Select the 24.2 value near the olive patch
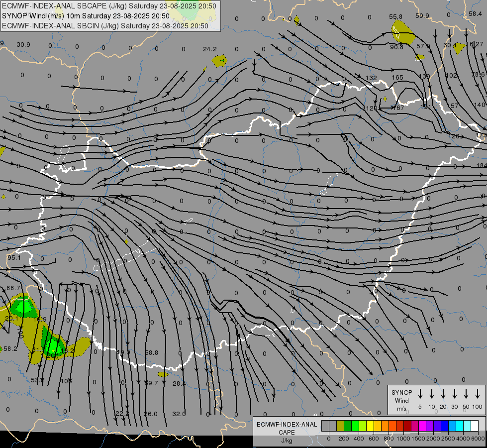 [x=209, y=49]
